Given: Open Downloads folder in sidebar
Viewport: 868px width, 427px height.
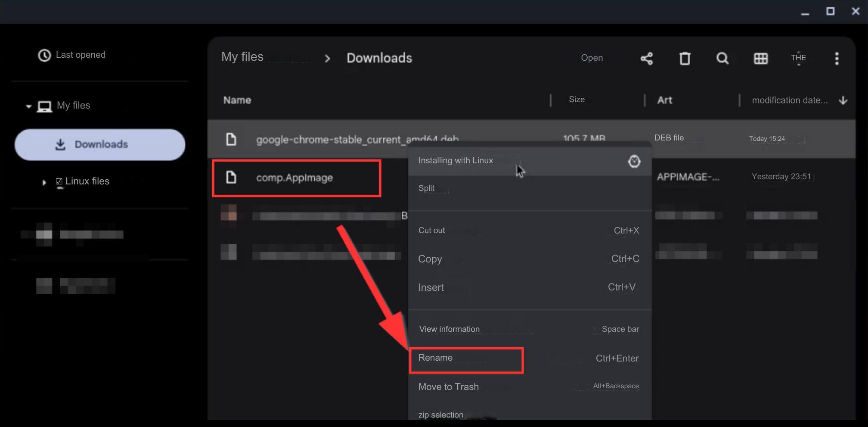Looking at the screenshot, I should [x=100, y=144].
